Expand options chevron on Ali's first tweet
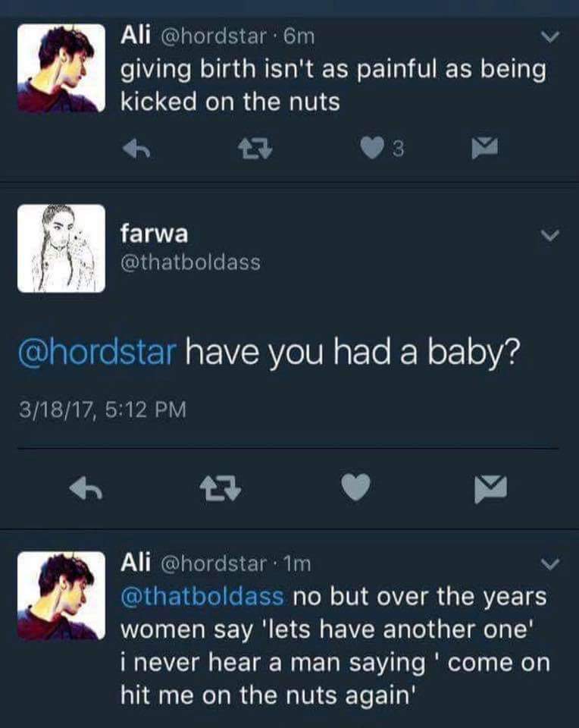Viewport: 579px width, 728px height. coord(551,37)
